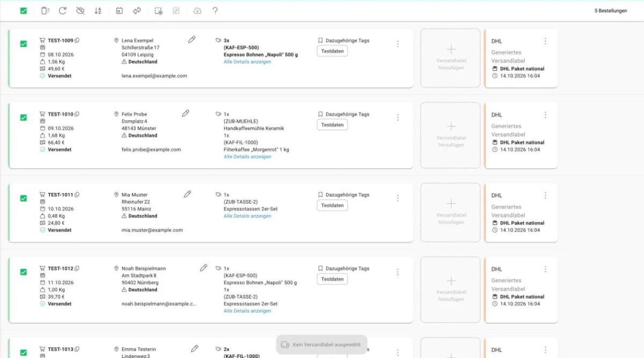
Task: Uncheck order TEST-1012 checkbox
Action: pyautogui.click(x=24, y=272)
